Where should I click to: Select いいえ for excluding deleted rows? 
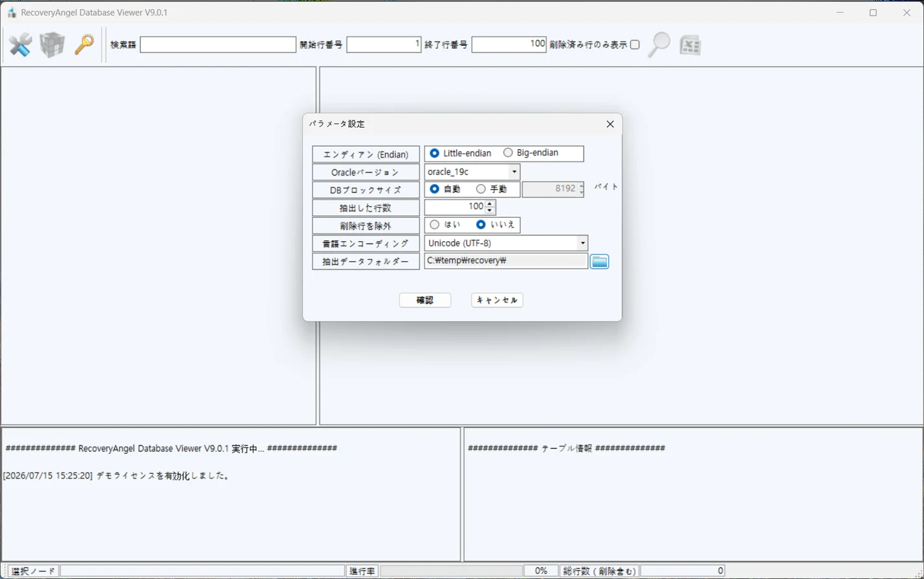point(480,224)
